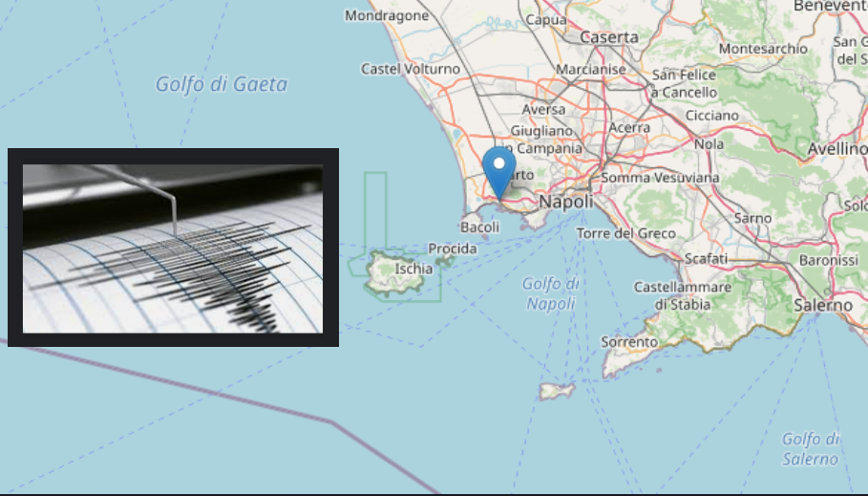Open the seismograph thumbnail image

[x=173, y=248]
